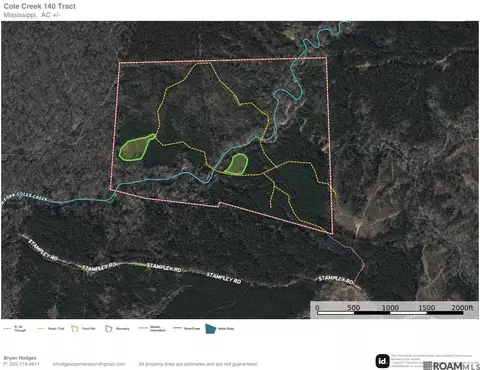
Task: Click the Stampley Rd label near the access easement
Action: pos(336,279)
